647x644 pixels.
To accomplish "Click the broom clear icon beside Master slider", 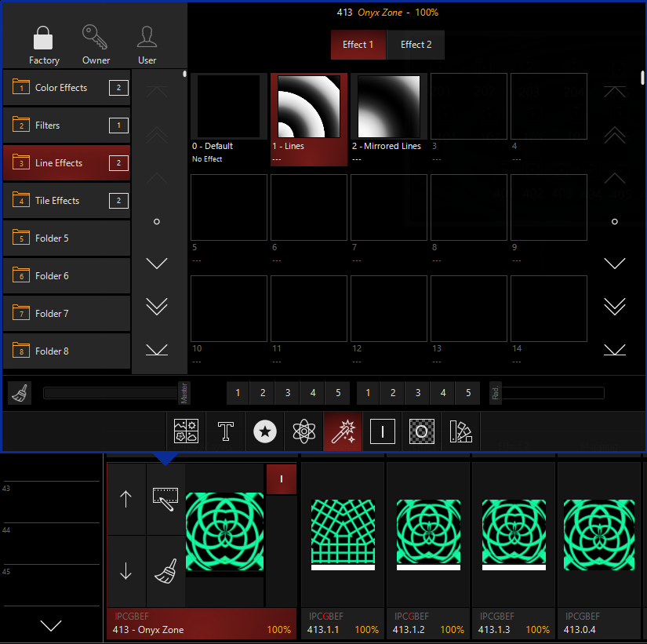I will [x=20, y=392].
